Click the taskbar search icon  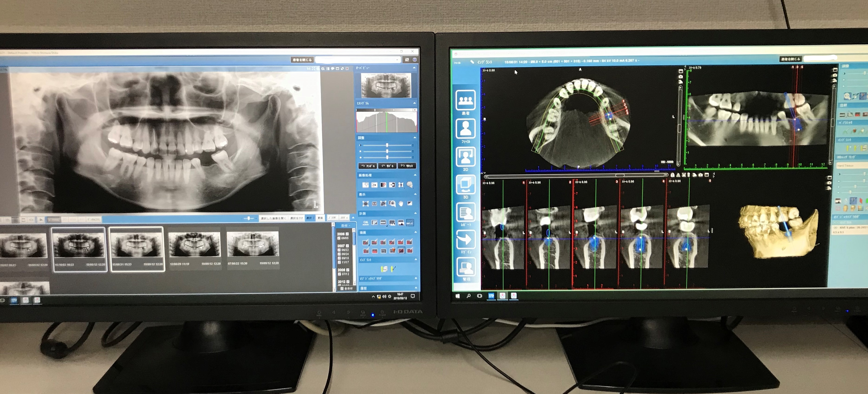pyautogui.click(x=468, y=296)
